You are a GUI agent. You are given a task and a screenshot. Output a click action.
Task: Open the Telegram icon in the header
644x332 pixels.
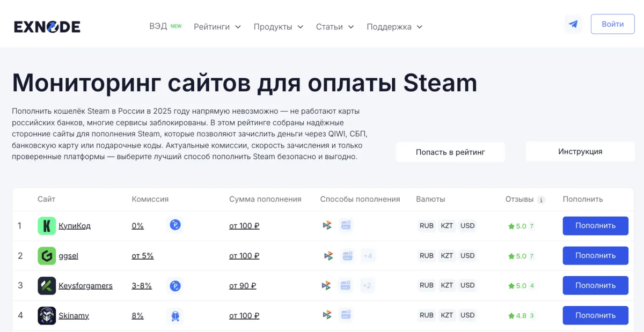click(x=573, y=24)
